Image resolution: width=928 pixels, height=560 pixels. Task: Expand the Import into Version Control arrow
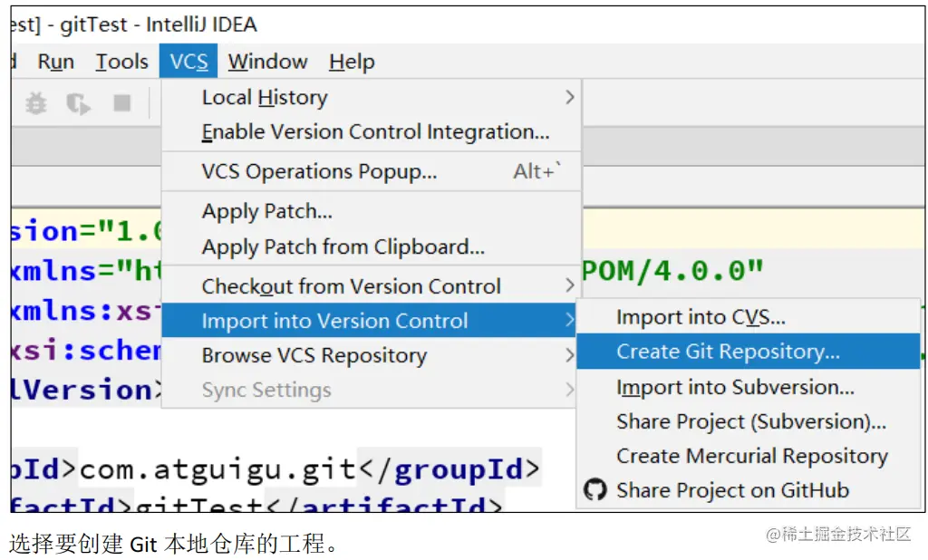pos(569,320)
